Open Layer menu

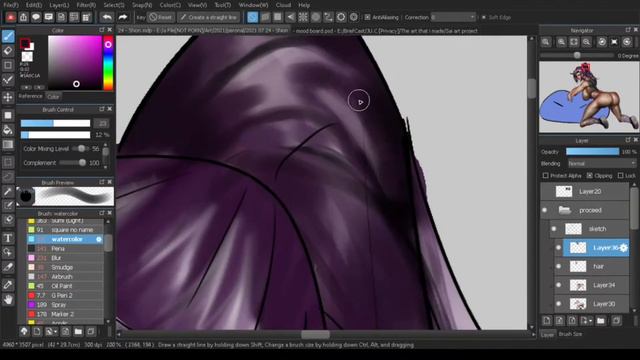click(x=59, y=5)
